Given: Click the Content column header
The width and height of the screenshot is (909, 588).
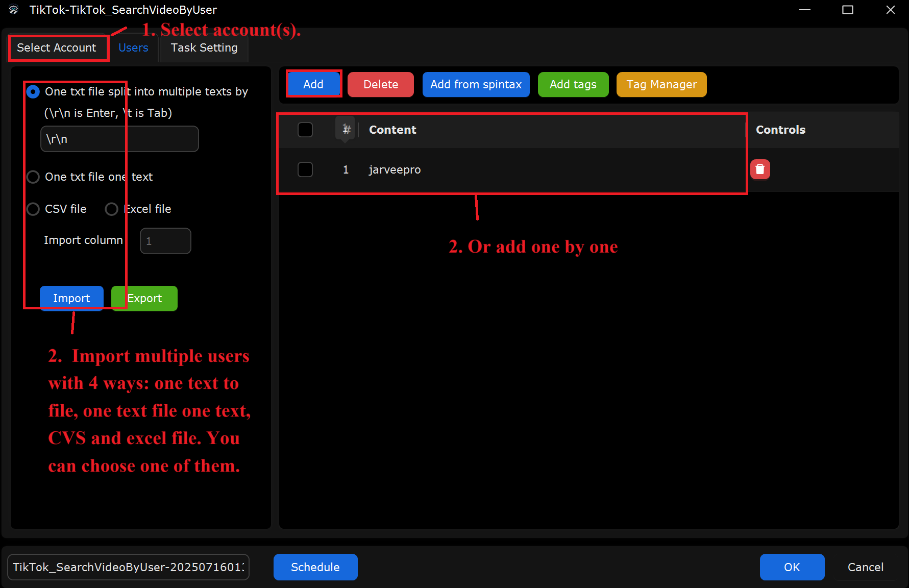Looking at the screenshot, I should point(392,130).
